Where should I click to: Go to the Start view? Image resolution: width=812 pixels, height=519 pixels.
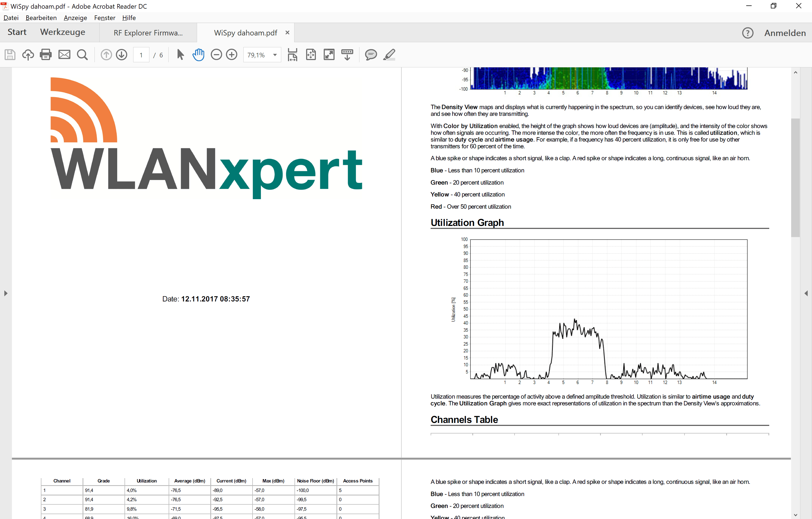coord(17,32)
